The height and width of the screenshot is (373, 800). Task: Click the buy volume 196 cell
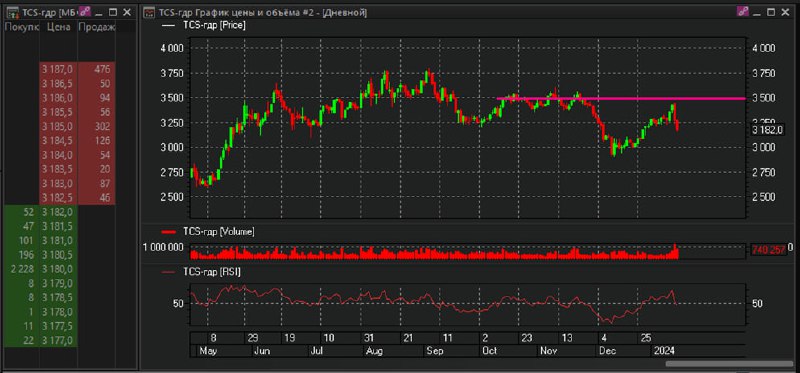(x=21, y=255)
